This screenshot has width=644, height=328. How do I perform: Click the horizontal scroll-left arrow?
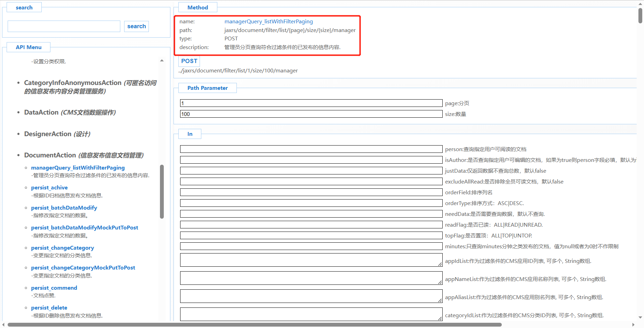click(x=3, y=325)
